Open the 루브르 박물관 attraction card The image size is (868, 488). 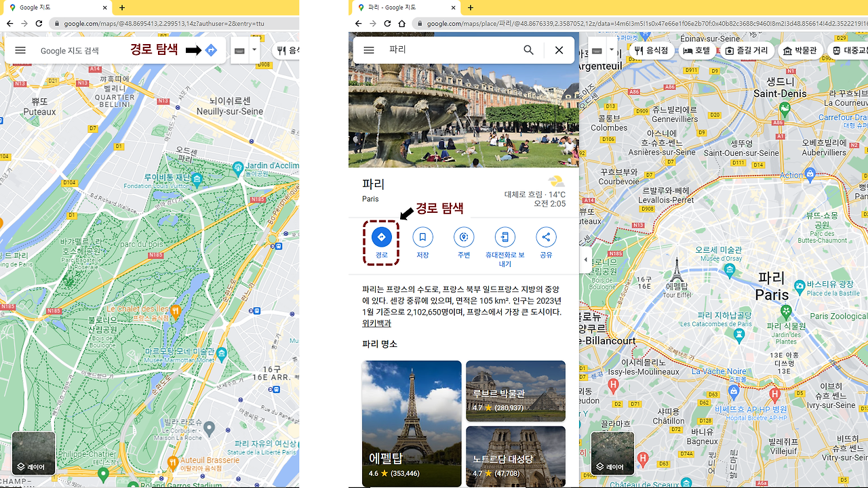[515, 391]
